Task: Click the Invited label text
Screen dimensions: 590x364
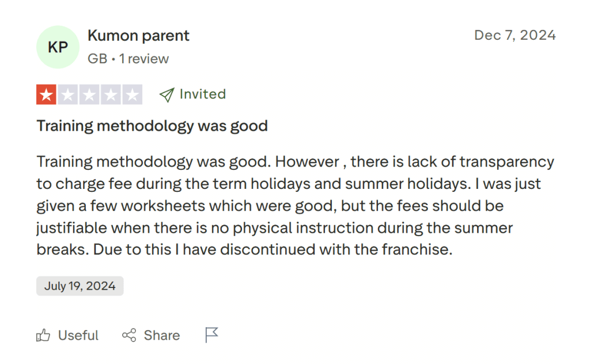Action: (x=202, y=94)
